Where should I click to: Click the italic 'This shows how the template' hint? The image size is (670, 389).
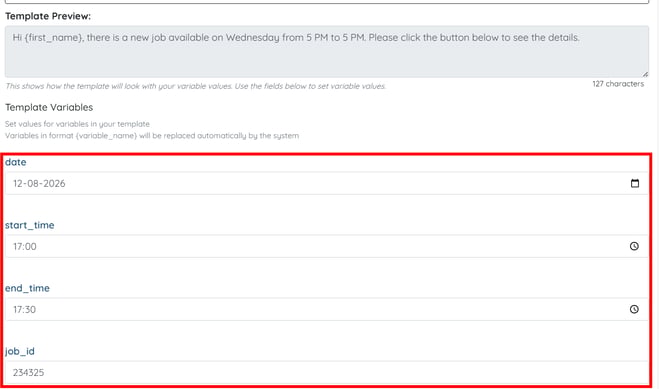coord(195,86)
